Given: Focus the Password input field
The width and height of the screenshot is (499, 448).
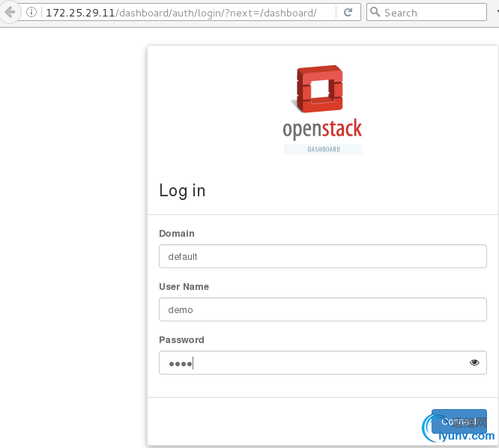Looking at the screenshot, I should (323, 363).
